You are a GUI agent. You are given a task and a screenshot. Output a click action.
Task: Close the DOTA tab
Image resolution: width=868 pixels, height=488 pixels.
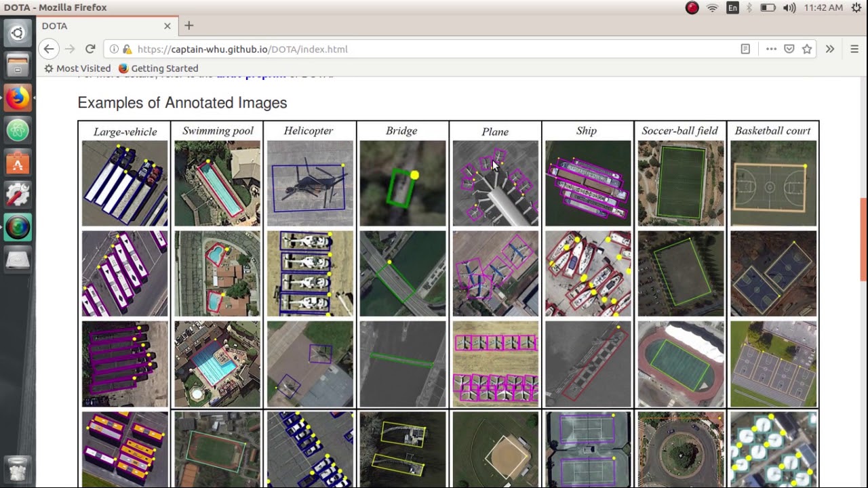(167, 26)
